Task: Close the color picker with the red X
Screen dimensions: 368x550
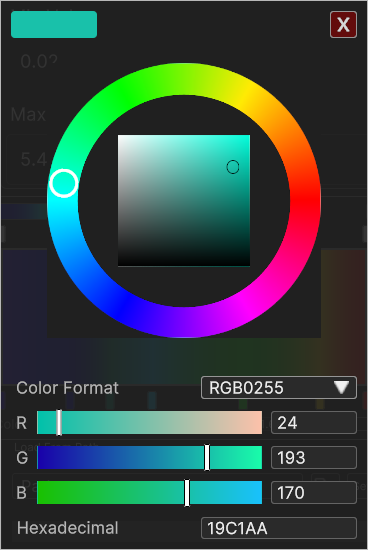Action: tap(343, 25)
